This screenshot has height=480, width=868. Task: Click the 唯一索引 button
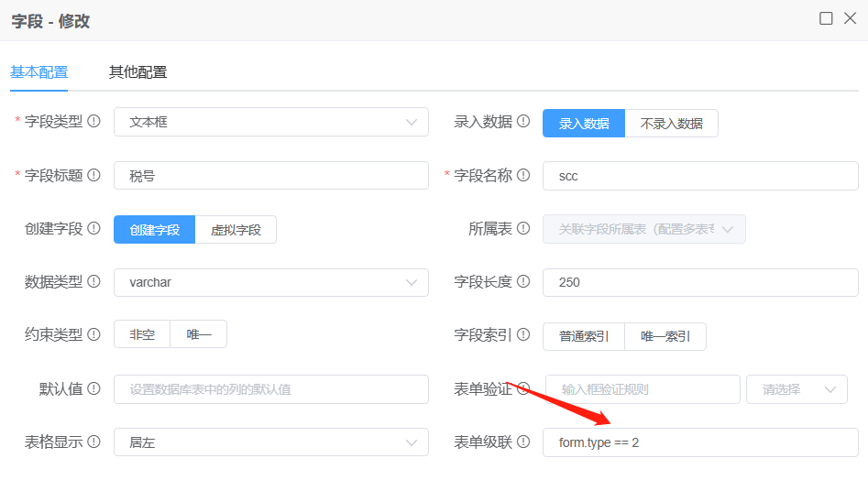[665, 336]
